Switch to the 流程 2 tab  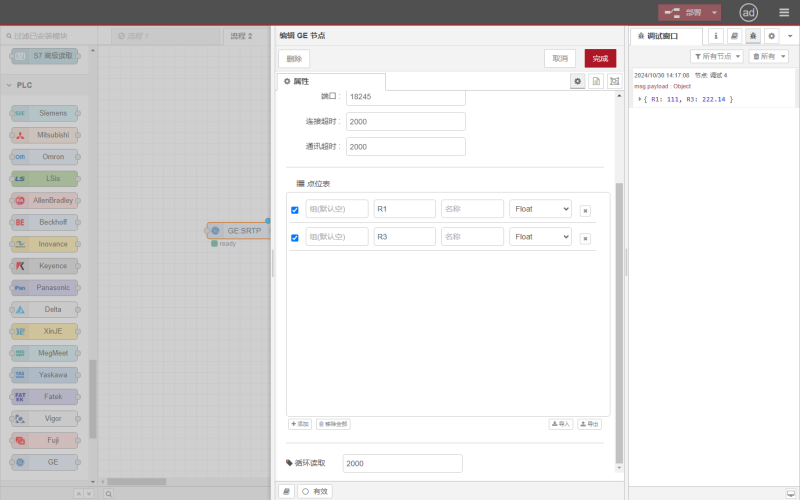242,36
